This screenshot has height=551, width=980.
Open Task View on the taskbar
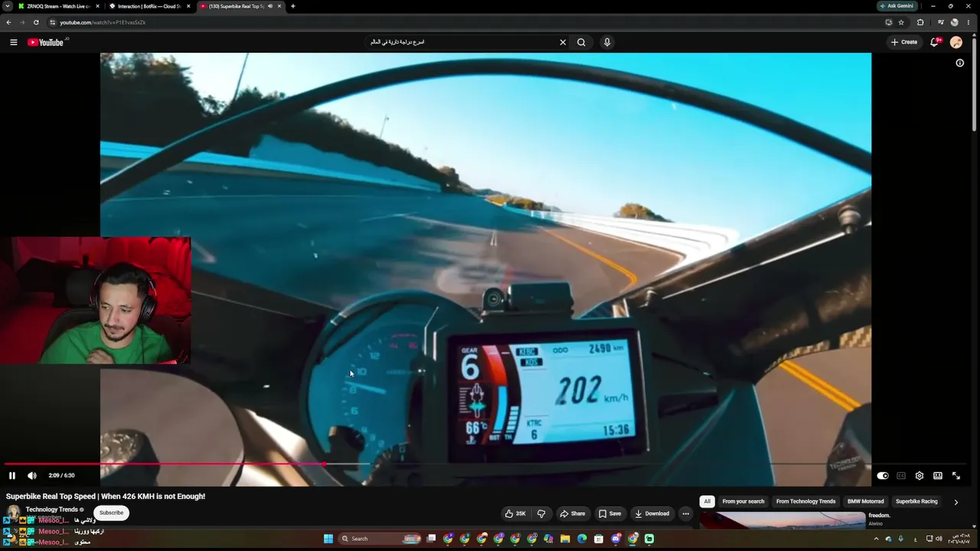coord(431,539)
